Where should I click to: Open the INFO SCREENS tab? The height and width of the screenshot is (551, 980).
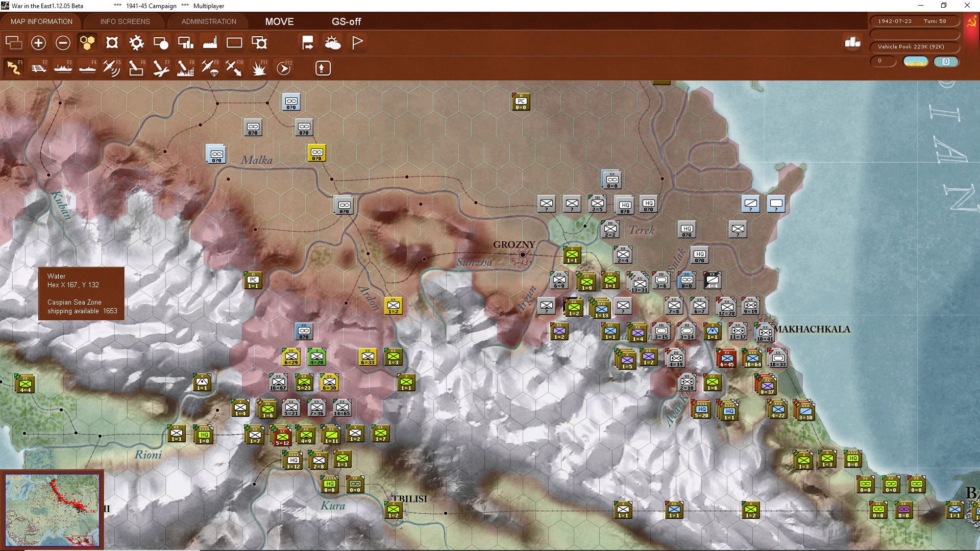tap(125, 21)
